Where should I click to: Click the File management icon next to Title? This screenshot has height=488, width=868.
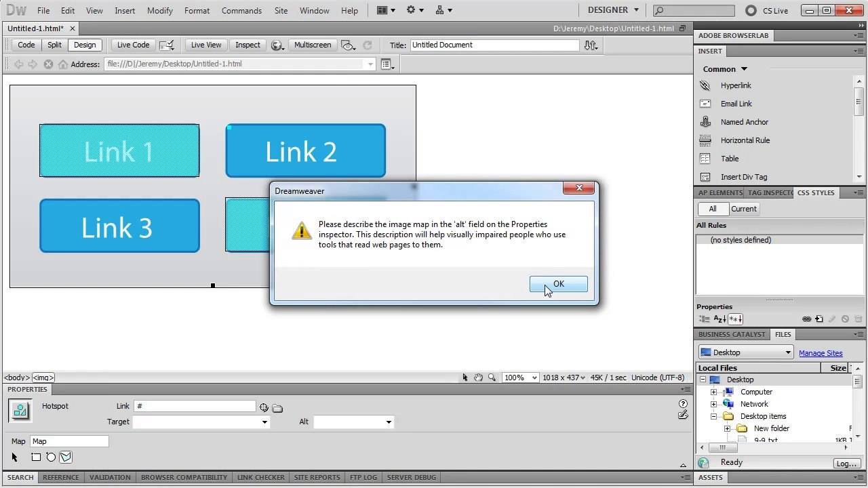tap(591, 45)
